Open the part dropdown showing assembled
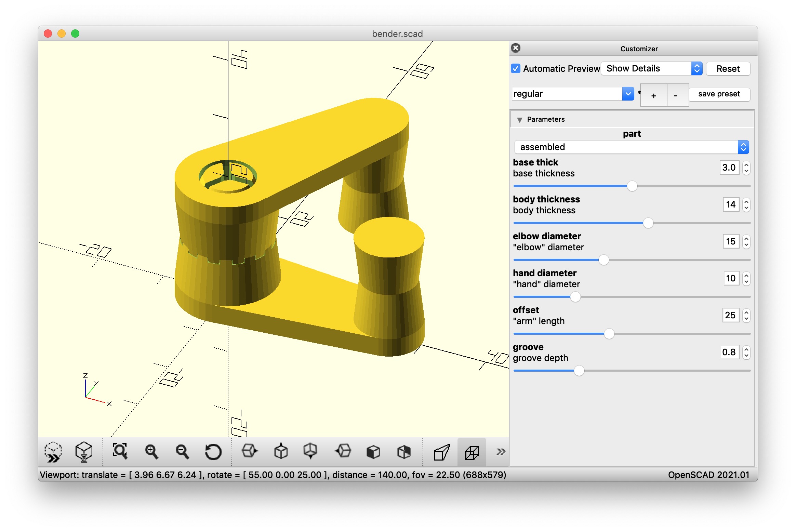This screenshot has height=532, width=796. coord(632,147)
